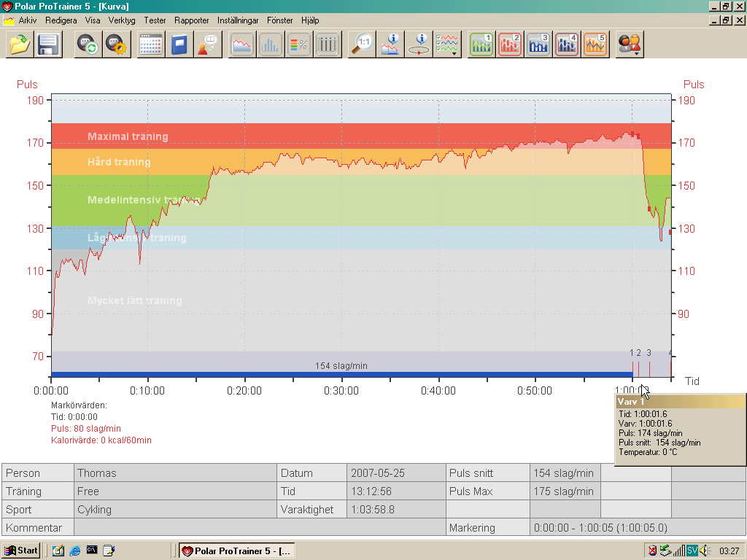Open the calendar view icon

151,44
